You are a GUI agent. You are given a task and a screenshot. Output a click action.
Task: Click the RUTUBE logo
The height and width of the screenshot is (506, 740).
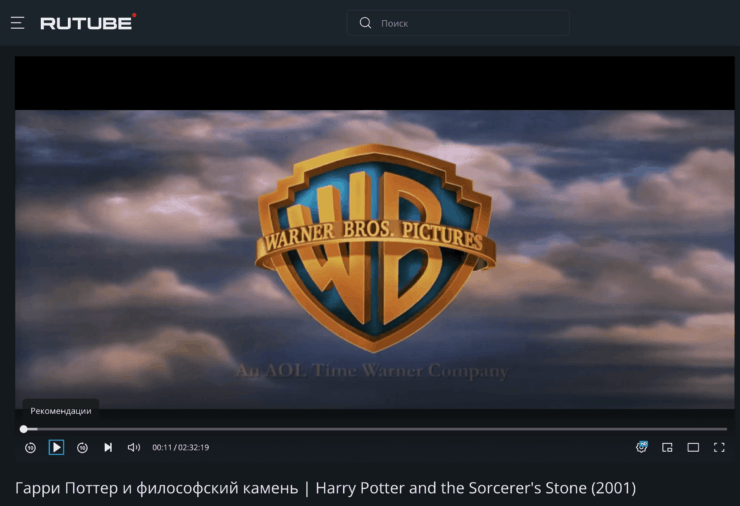point(88,22)
